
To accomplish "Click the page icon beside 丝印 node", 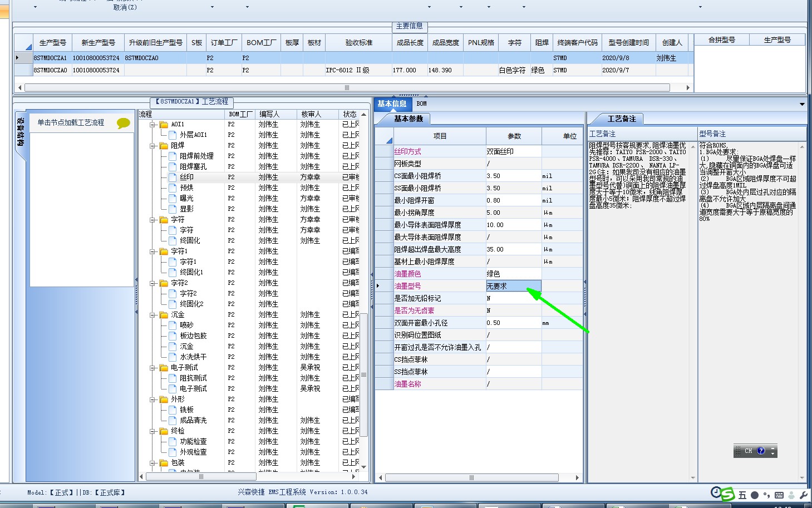I will pos(173,177).
